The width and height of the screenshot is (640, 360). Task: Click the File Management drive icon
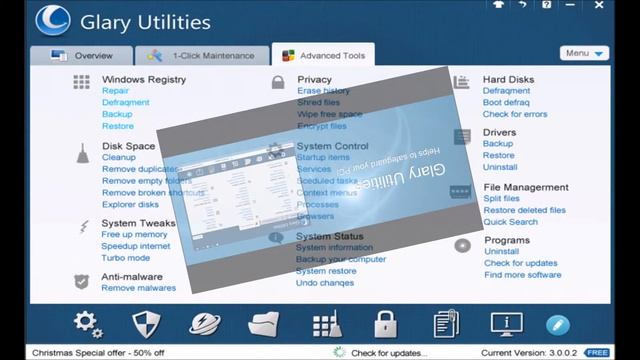click(x=460, y=192)
